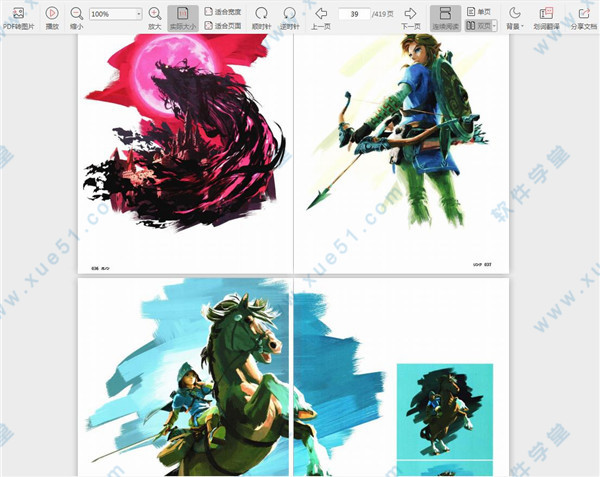Click the small teal horse rider image

(x=445, y=411)
